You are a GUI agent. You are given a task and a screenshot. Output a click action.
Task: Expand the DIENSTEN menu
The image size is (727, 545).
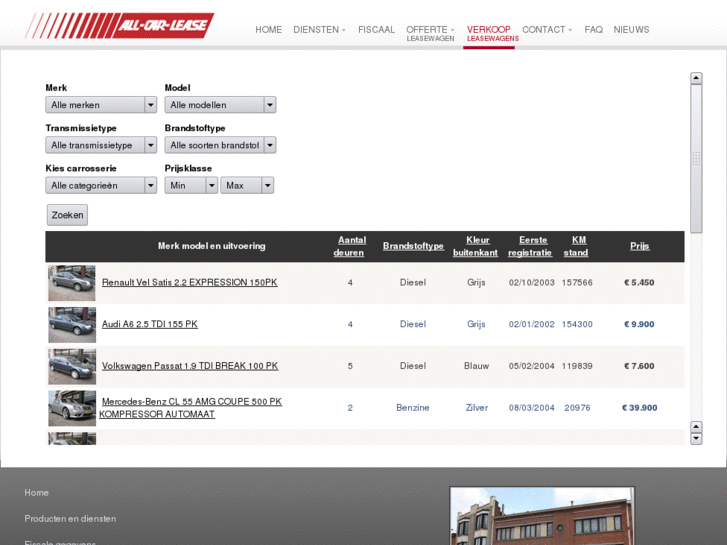click(x=319, y=30)
